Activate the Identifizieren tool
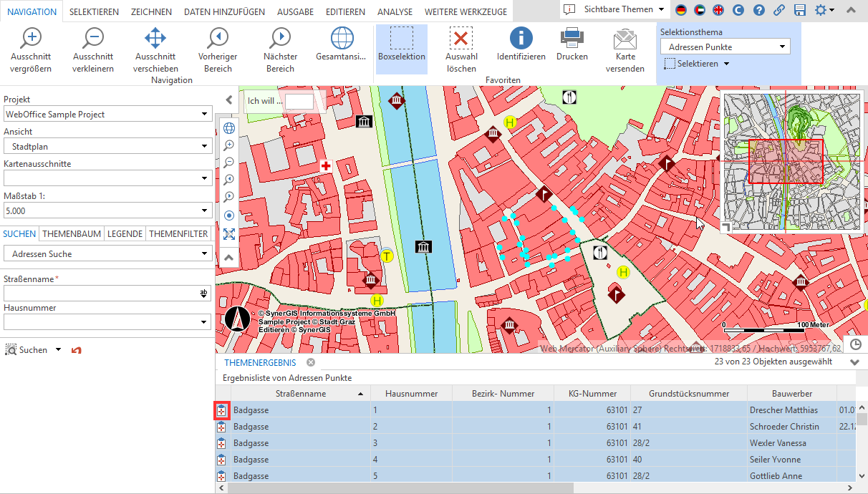Screen dimensions: 868x494 coord(520,44)
